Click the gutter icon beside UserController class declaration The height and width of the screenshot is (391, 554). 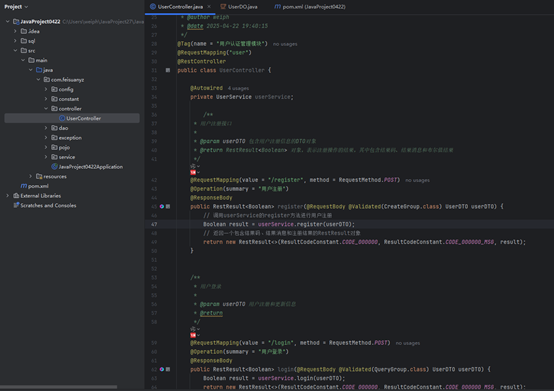tap(168, 70)
